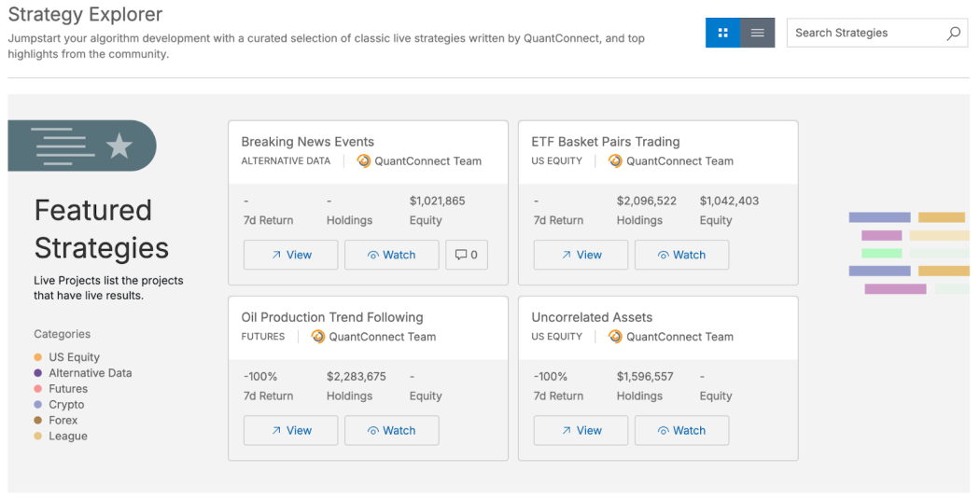
Task: Click the $2,096,522 holdings value
Action: 646,201
